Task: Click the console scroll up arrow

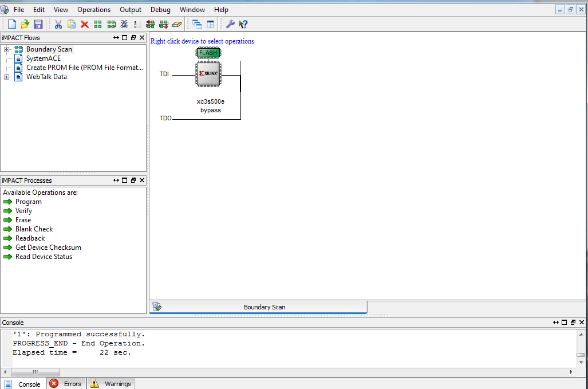Action: (581, 334)
